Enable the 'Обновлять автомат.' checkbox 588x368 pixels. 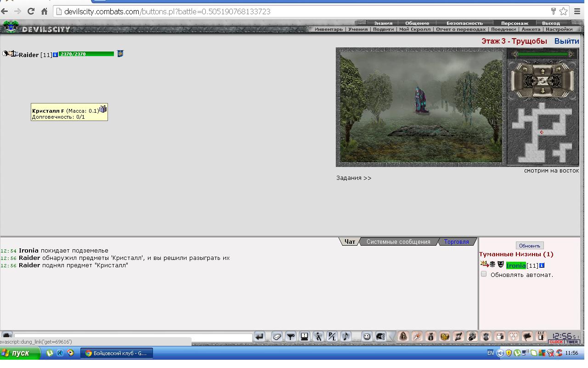484,274
